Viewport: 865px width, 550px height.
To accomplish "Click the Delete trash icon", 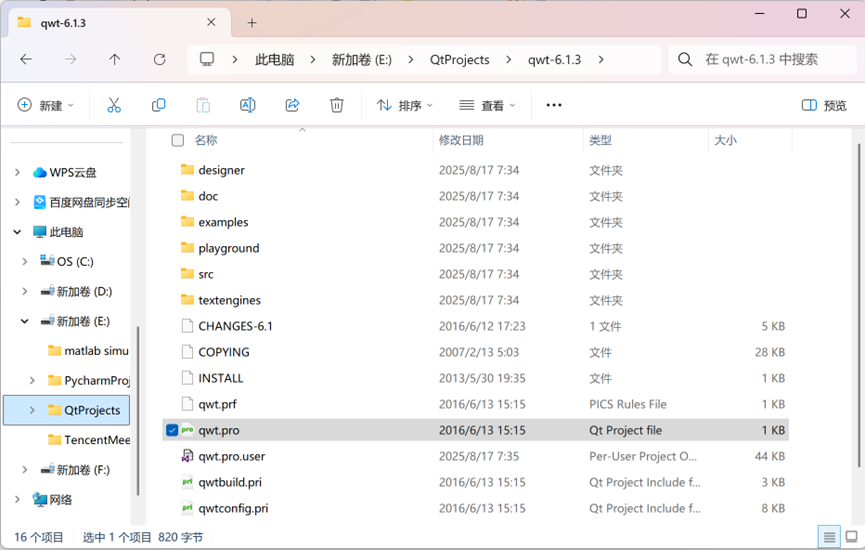I will point(337,105).
